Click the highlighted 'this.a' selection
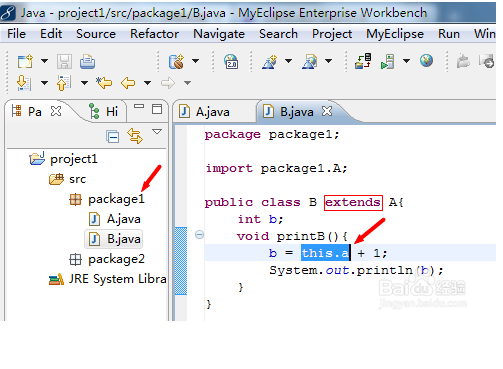This screenshot has height=369, width=503. tap(325, 253)
